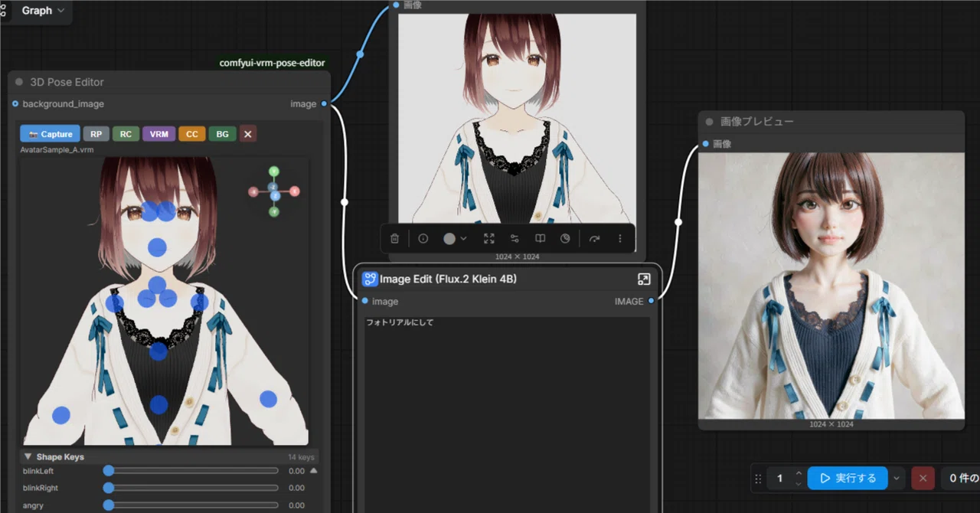Click the purple VRM button
980x513 pixels.
point(158,134)
